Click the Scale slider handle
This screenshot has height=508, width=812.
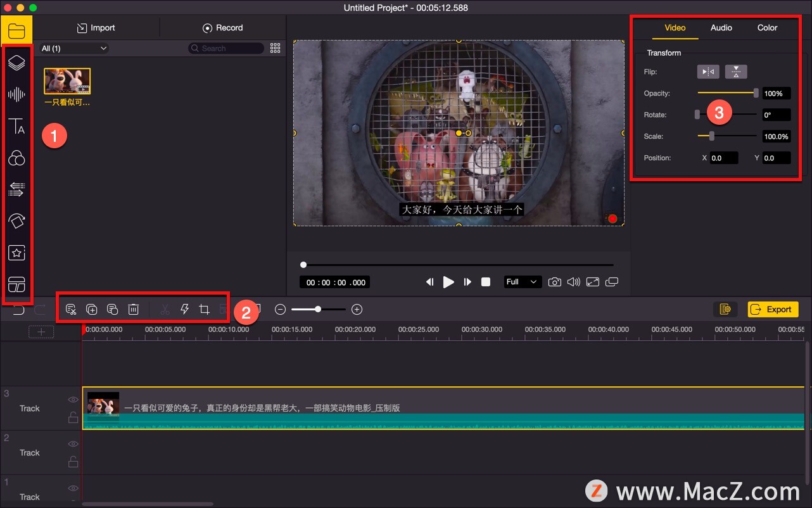[x=712, y=136]
